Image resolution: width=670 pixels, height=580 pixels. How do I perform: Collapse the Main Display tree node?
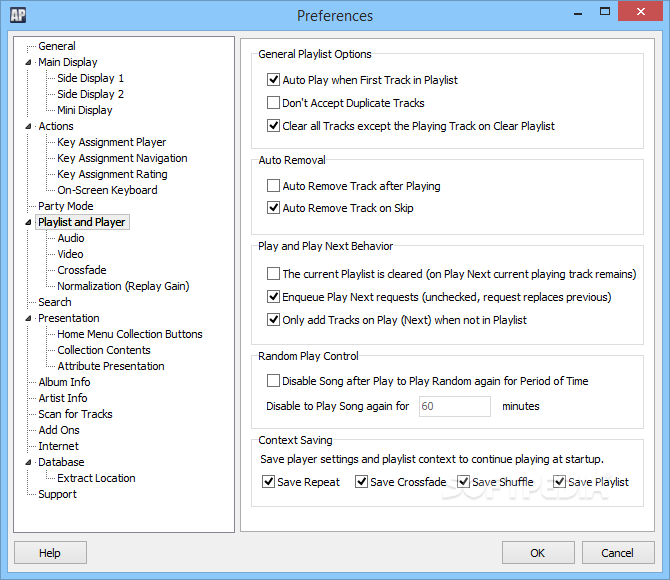(28, 62)
